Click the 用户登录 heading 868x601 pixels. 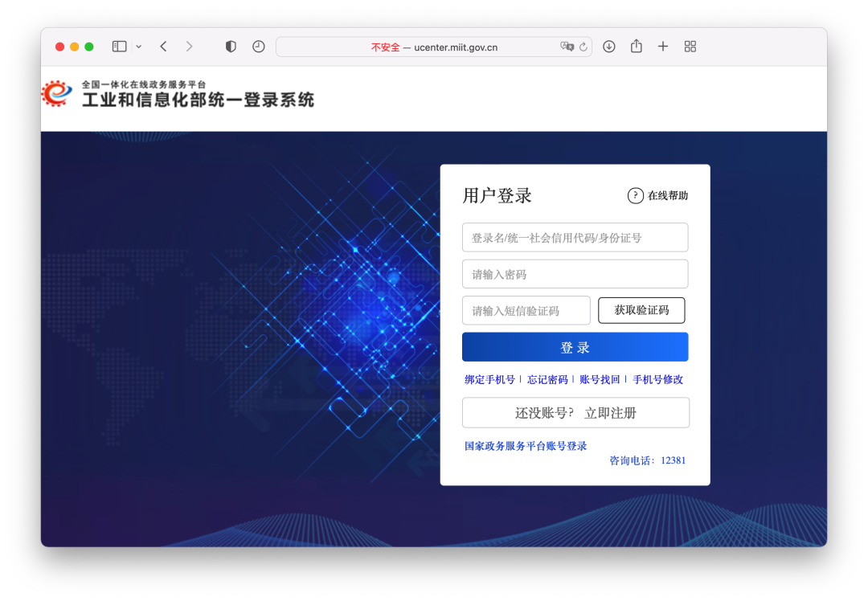[x=497, y=195]
